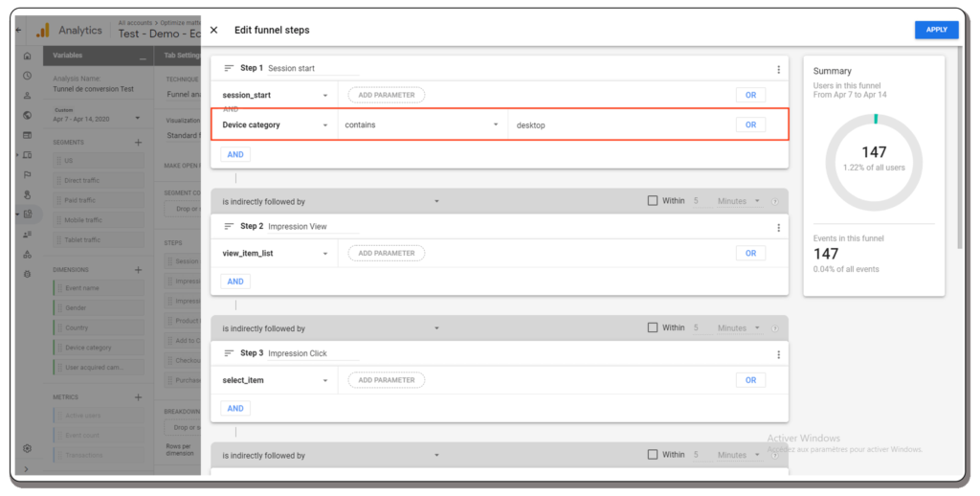The image size is (980, 496).
Task: Tick the Within checkbox above Step 3
Action: coord(653,327)
